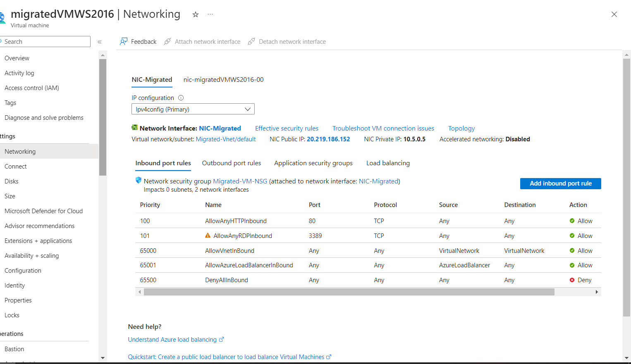
Task: Click the red Deny icon in DenyAllInBound row
Action: pyautogui.click(x=572, y=280)
